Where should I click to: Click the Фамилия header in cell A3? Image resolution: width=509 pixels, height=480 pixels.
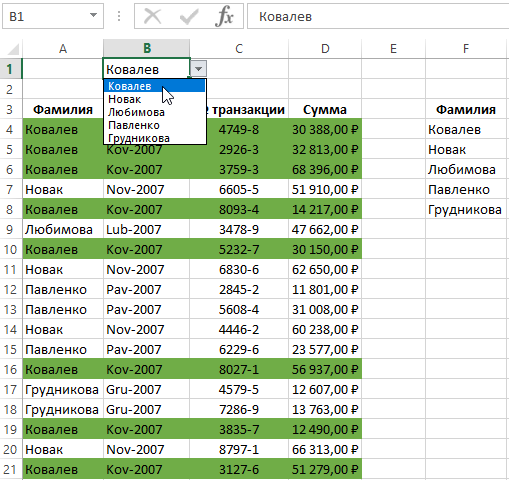click(63, 109)
